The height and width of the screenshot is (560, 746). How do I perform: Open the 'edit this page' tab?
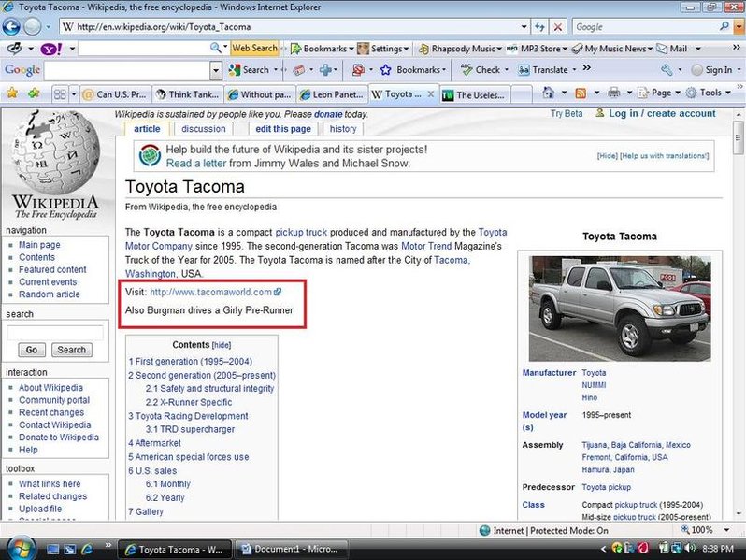(x=283, y=129)
